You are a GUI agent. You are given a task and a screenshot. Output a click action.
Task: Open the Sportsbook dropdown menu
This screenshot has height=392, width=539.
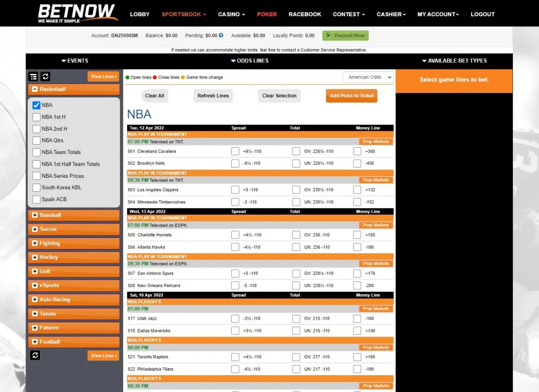click(184, 14)
